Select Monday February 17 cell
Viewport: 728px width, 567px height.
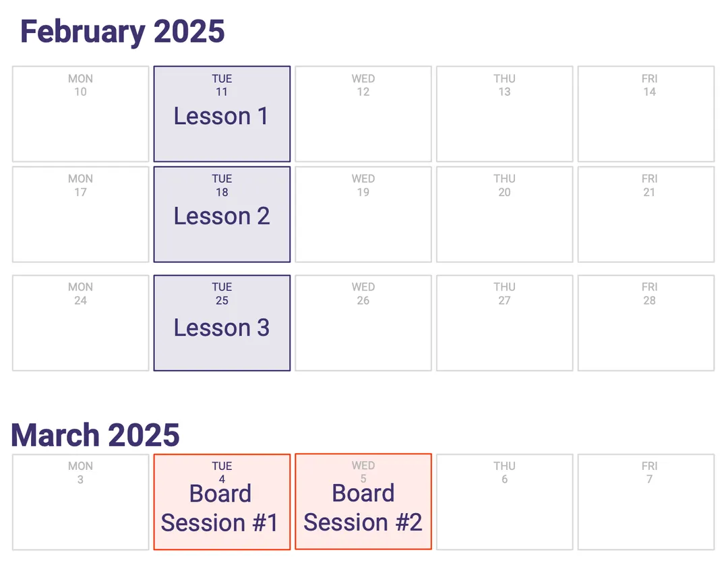pos(81,214)
